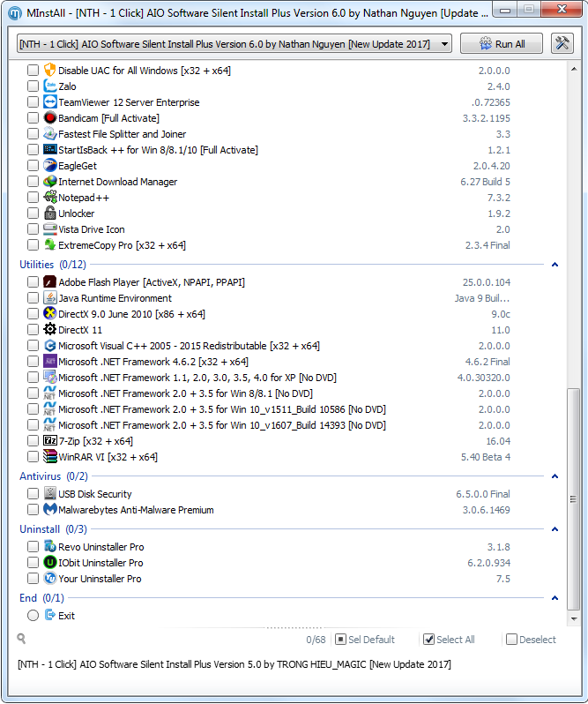Enable the Notepad++ checkbox
The height and width of the screenshot is (704, 588).
click(33, 197)
